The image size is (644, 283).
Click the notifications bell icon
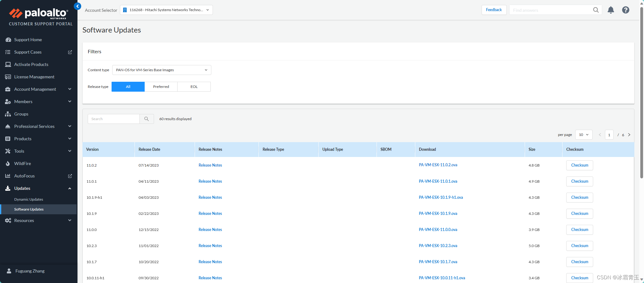(611, 10)
